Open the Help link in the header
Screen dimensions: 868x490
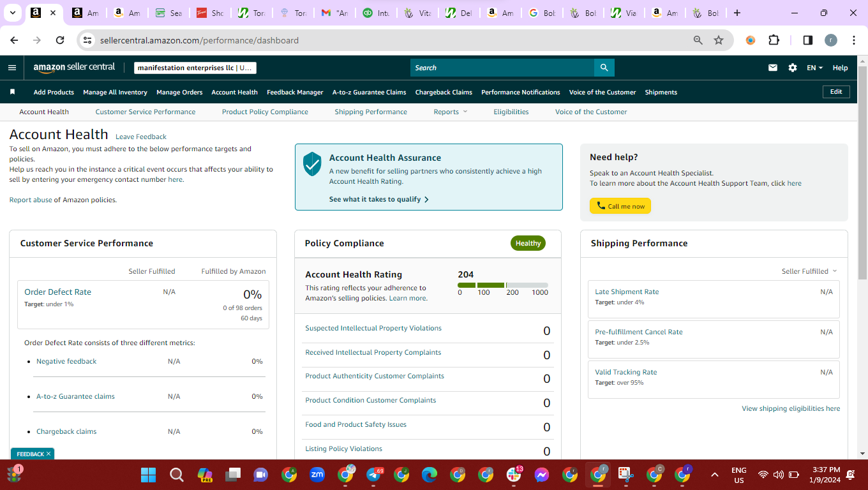click(841, 68)
